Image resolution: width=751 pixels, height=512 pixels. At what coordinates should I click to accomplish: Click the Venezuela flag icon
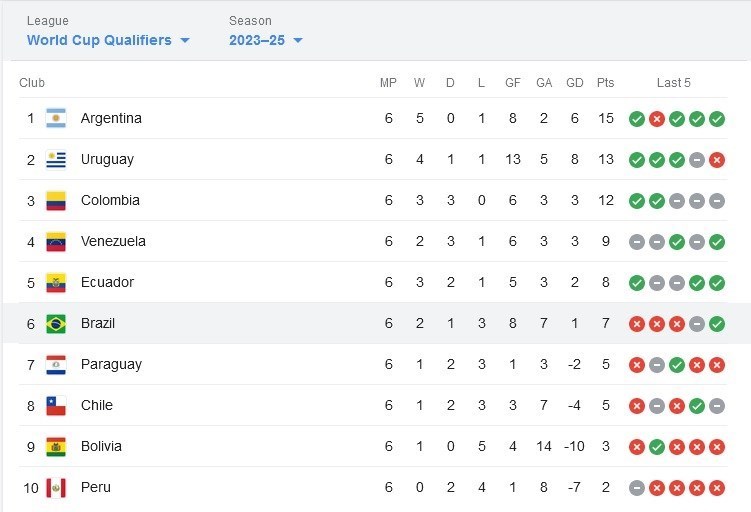(56, 241)
